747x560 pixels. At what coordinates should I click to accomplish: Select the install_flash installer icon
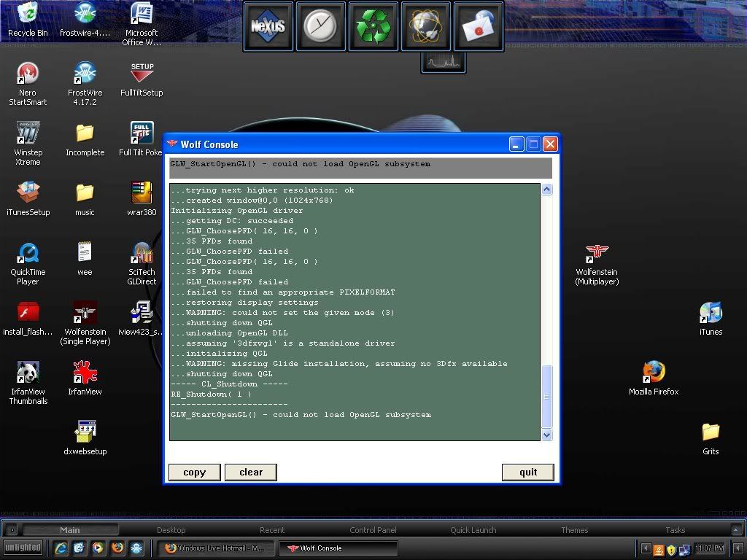(28, 319)
